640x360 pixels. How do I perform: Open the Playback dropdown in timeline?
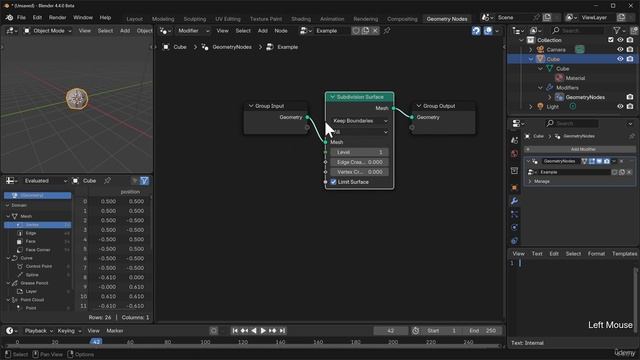point(38,331)
